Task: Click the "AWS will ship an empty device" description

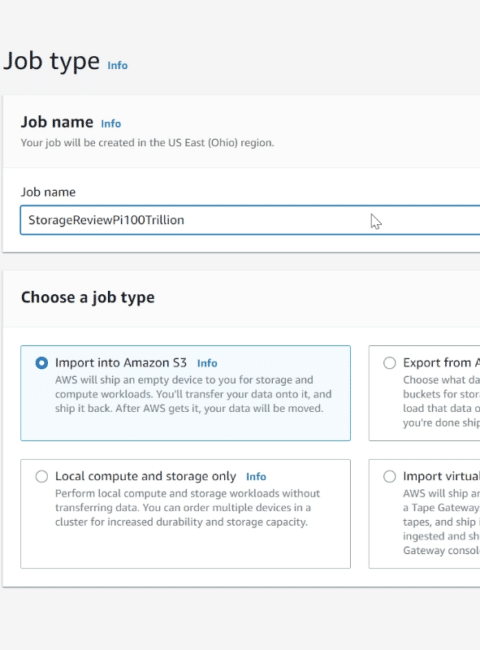Action: pyautogui.click(x=193, y=394)
